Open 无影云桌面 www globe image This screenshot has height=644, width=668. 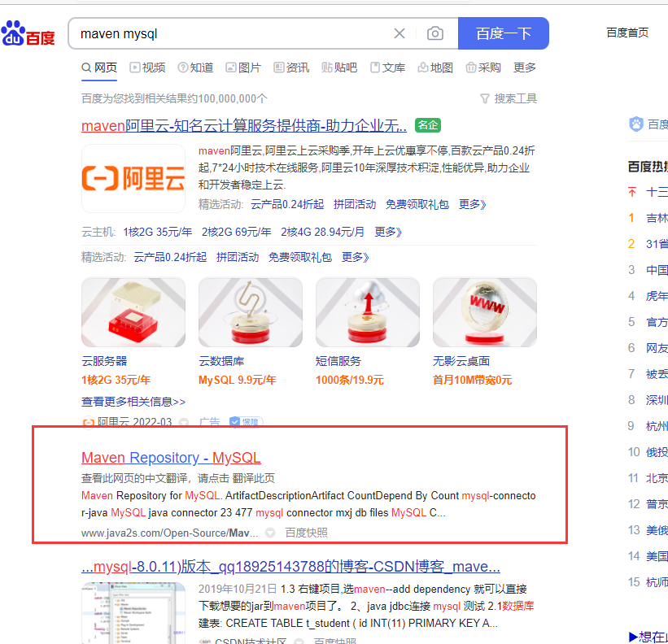click(x=485, y=312)
